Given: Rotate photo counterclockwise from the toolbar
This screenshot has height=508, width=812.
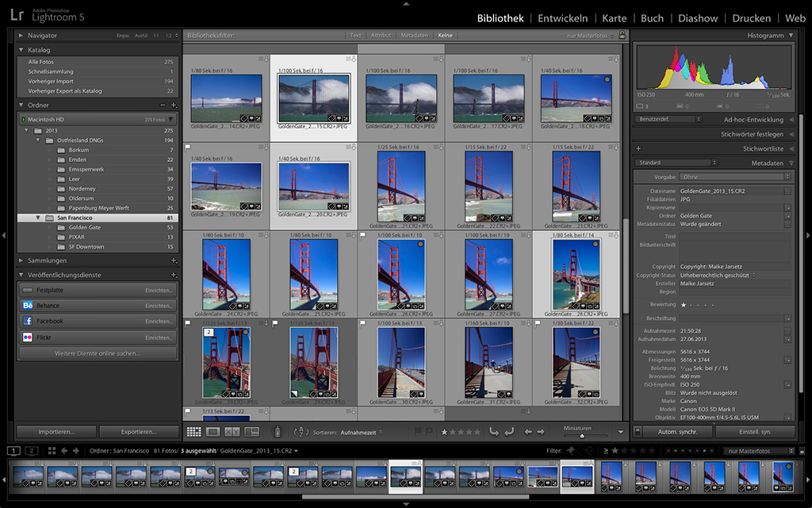Looking at the screenshot, I should click(493, 432).
